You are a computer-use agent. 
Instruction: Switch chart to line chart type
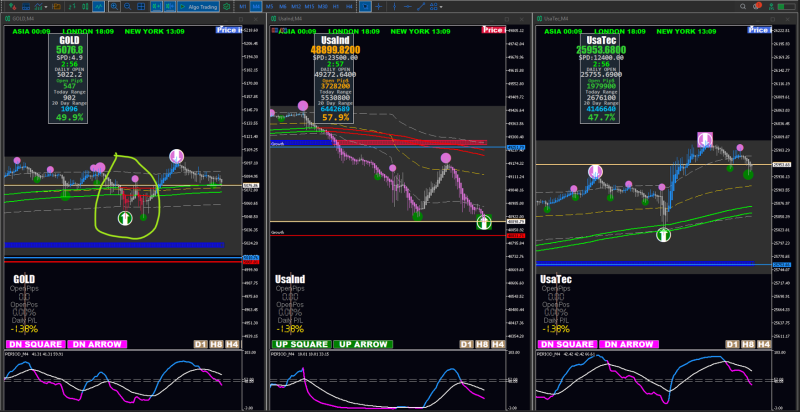[x=98, y=7]
